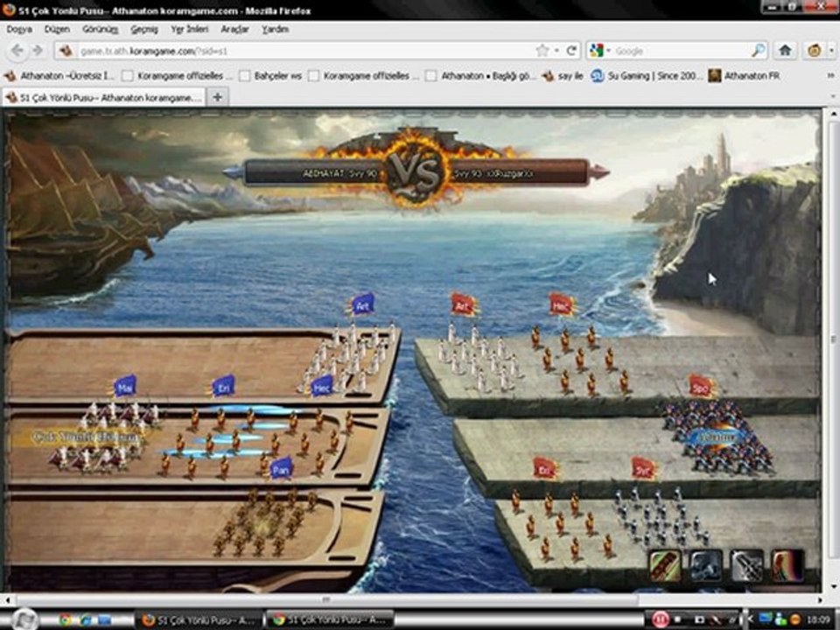Open the Bahçeler ws bookmark

coord(270,76)
